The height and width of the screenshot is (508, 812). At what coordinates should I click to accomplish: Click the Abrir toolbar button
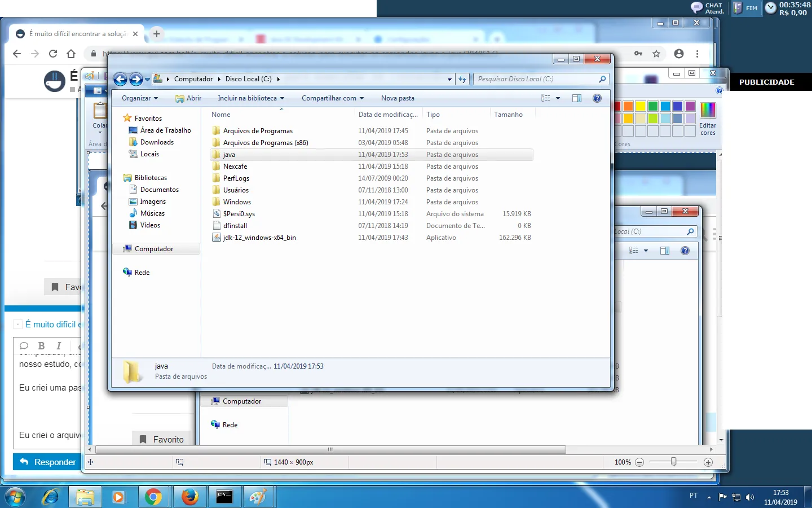(188, 98)
